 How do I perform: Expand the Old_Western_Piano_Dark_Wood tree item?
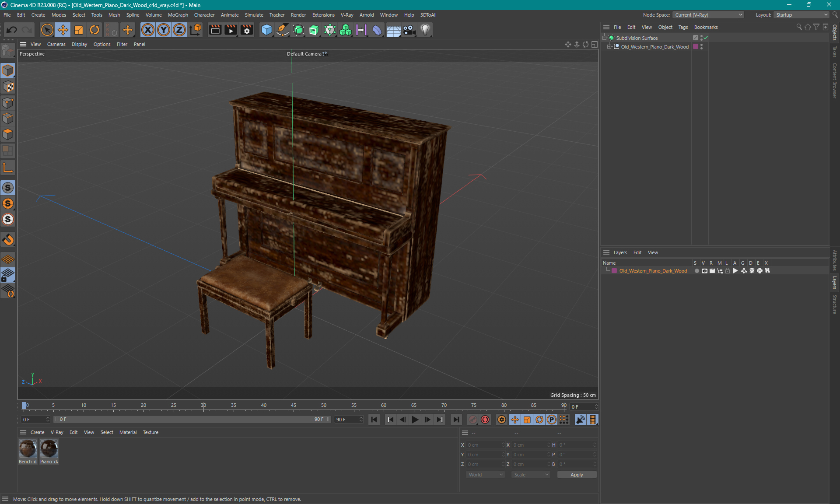609,47
